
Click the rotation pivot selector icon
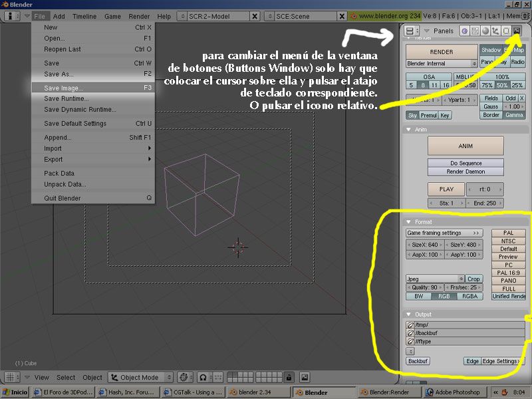pyautogui.click(x=204, y=377)
